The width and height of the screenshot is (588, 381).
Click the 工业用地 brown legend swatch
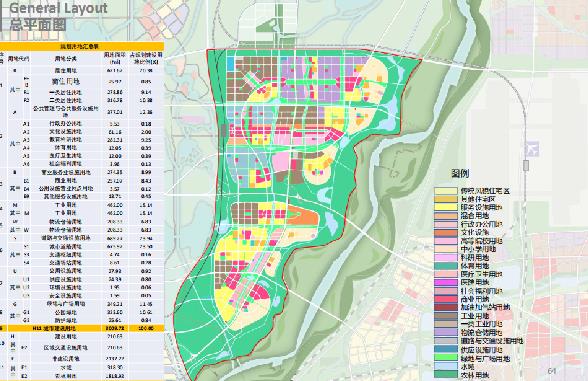pyautogui.click(x=446, y=316)
